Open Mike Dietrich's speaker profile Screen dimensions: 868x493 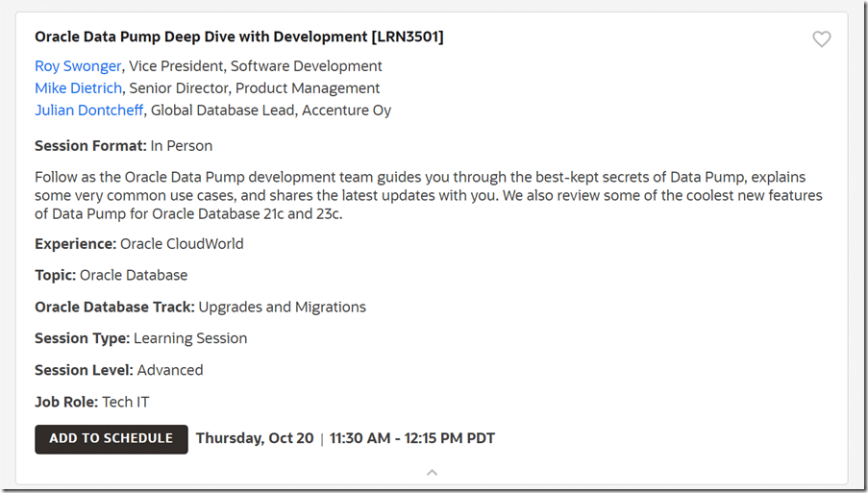[x=78, y=88]
